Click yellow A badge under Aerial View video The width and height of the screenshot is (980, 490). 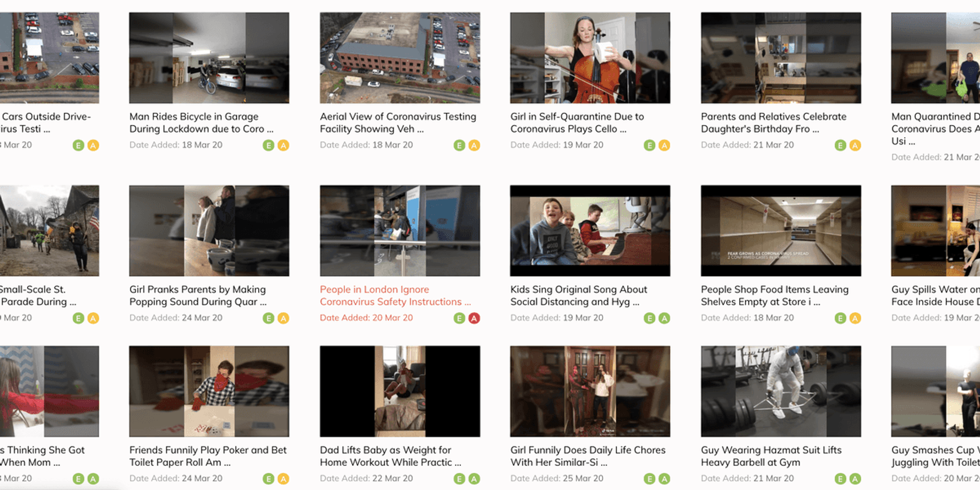(474, 146)
